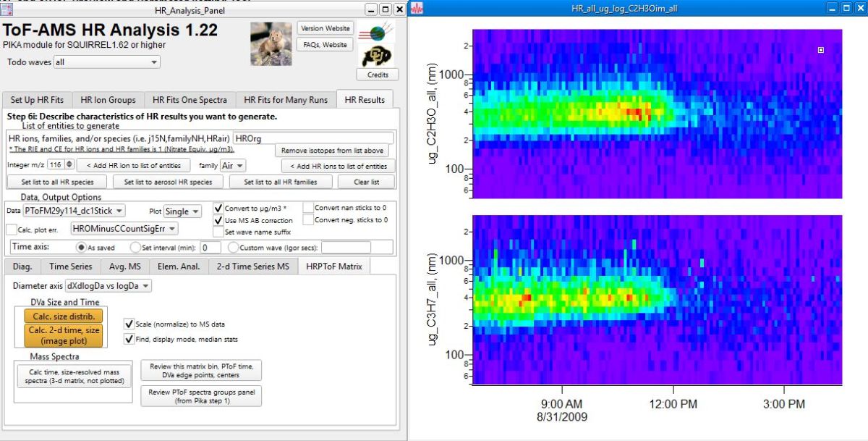The height and width of the screenshot is (441, 868).
Task: Click the HR_Analysis_Panel window icon in title bar
Action: [7, 9]
